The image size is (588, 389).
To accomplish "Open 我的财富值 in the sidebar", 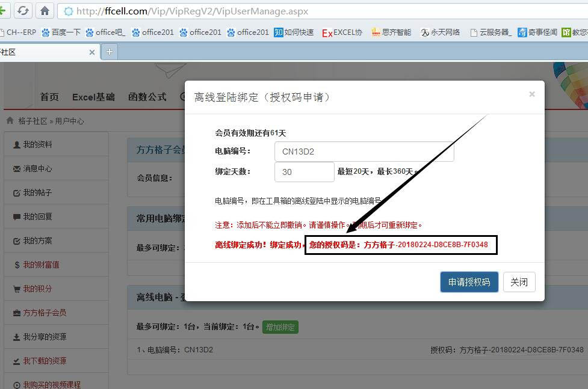I will [56, 264].
